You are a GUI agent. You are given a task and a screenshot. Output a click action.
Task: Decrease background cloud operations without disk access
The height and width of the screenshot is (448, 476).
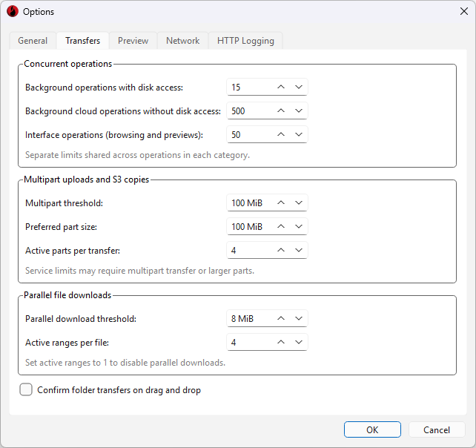299,111
